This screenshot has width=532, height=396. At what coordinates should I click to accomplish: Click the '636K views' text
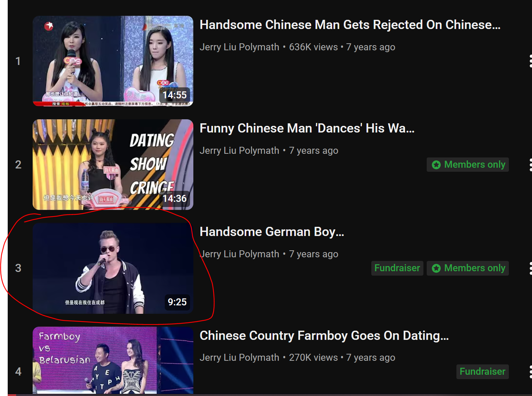point(313,47)
